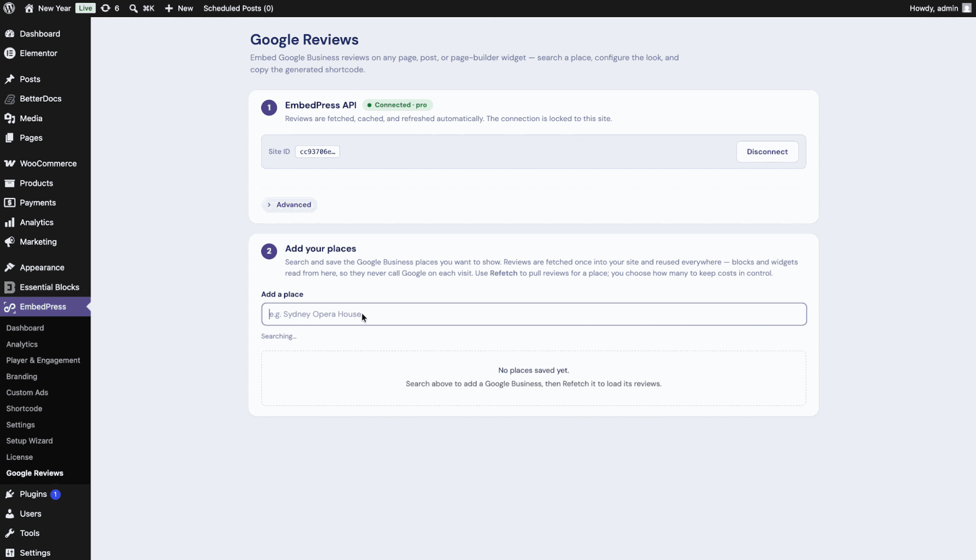Click the Google Reviews page heading

click(304, 40)
